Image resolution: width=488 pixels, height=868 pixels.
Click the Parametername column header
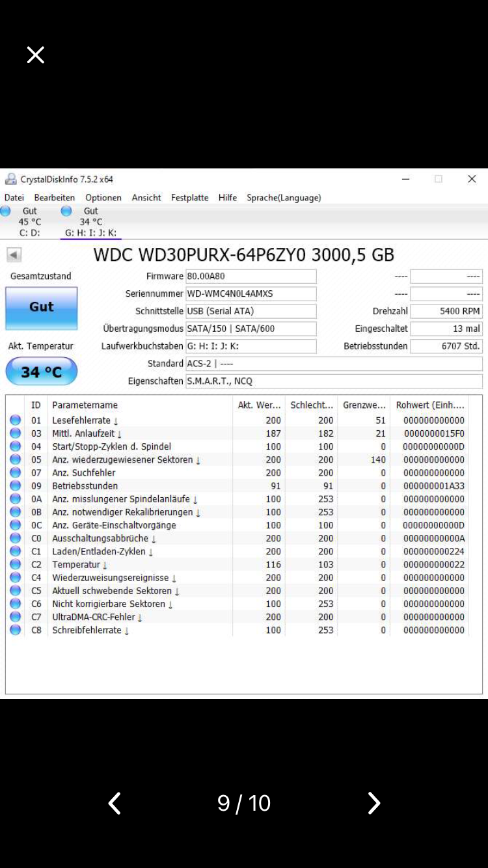coord(140,405)
